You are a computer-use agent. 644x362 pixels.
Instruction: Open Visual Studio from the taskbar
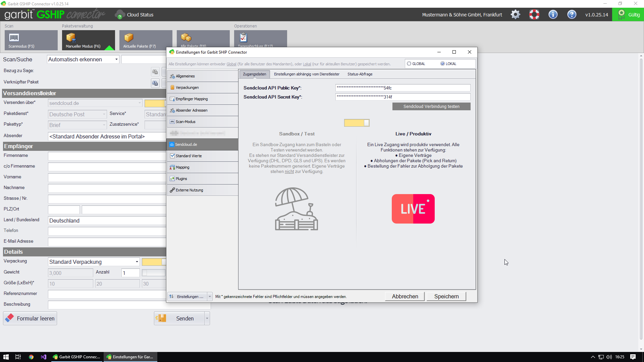tap(44, 357)
